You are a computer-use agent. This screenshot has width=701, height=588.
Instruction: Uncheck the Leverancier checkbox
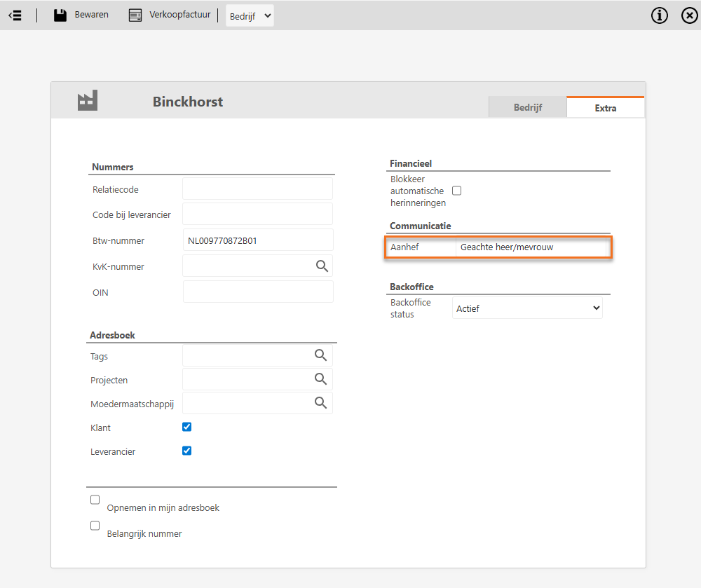tap(186, 451)
